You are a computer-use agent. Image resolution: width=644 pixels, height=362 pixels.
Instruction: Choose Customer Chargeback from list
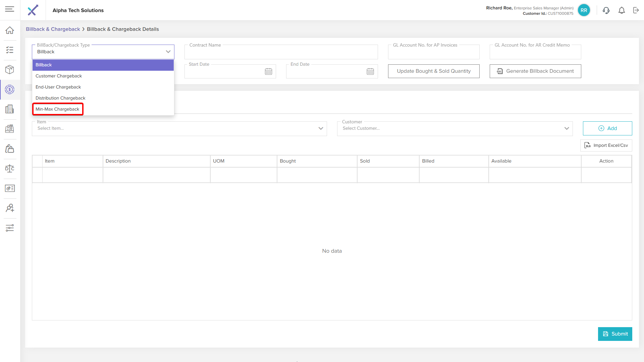tap(59, 76)
